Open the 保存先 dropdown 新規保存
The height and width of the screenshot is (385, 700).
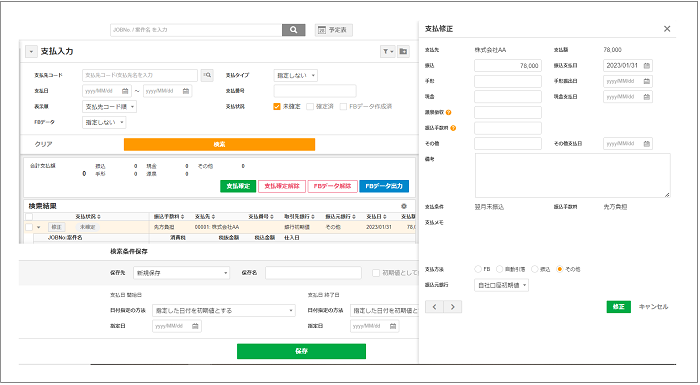pos(181,273)
